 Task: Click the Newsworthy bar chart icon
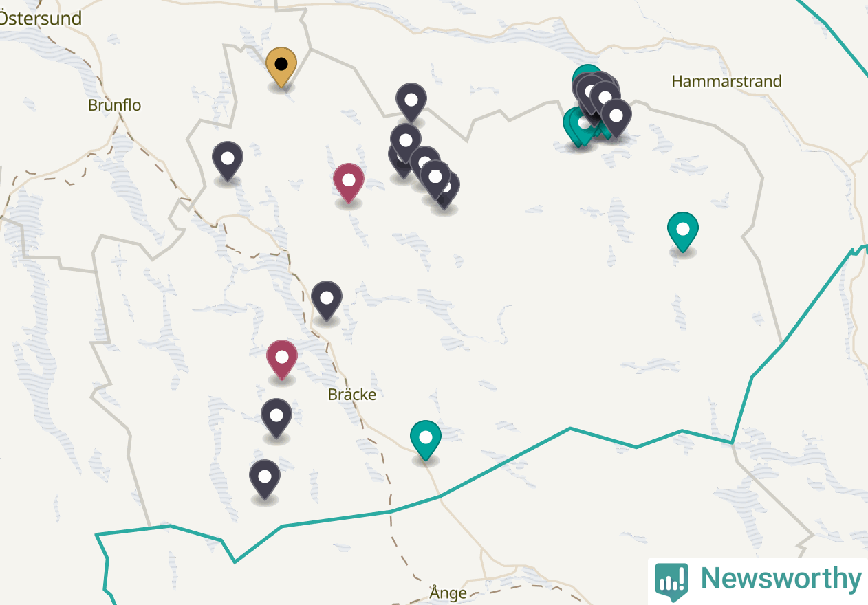pos(671,581)
